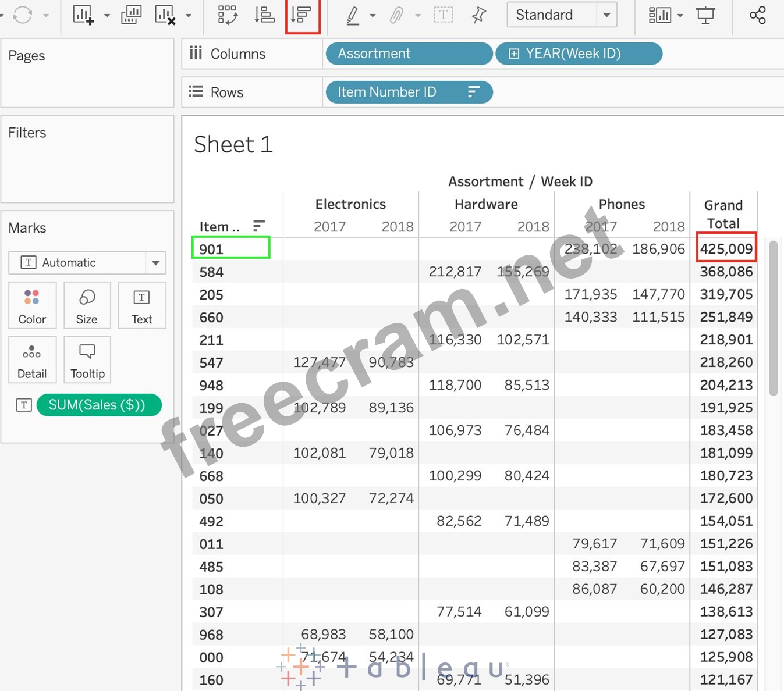Click the Swap Rows and Columns icon
Screen dimensions: 784x691
click(x=227, y=15)
